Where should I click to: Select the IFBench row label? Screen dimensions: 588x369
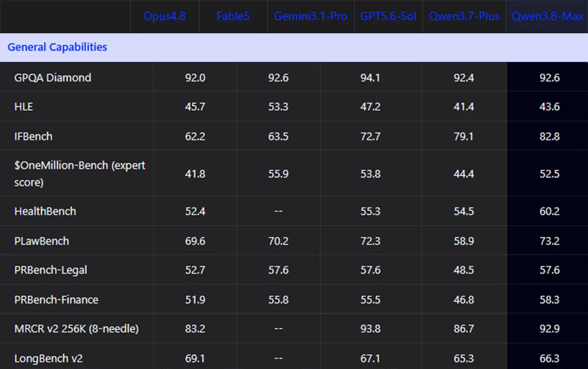click(33, 136)
